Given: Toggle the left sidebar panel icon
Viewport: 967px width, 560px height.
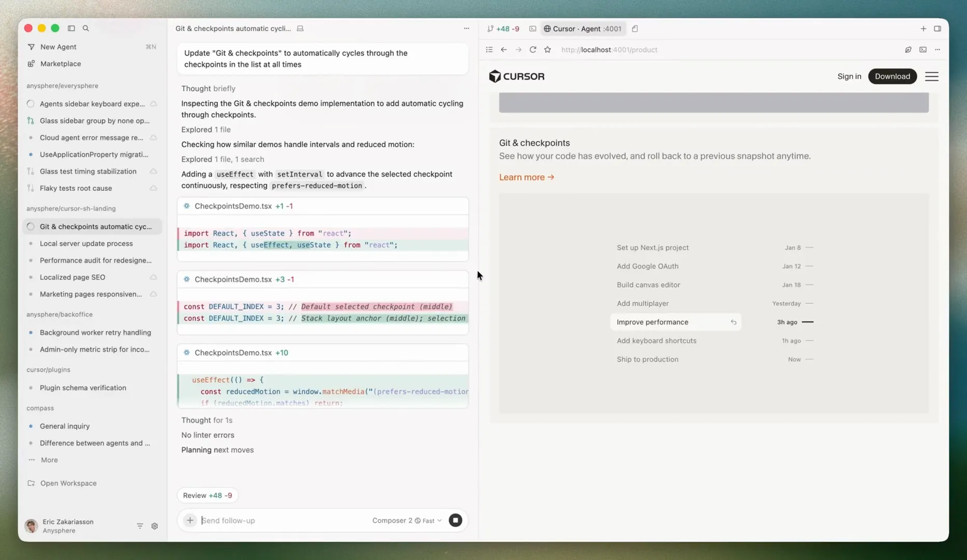Looking at the screenshot, I should pyautogui.click(x=71, y=29).
